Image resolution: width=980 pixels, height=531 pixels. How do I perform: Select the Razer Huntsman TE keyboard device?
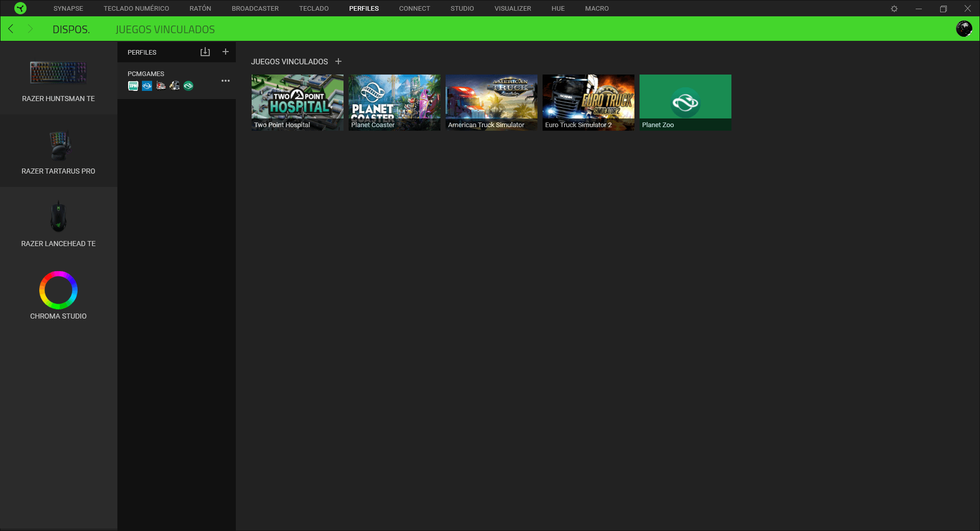click(x=58, y=78)
